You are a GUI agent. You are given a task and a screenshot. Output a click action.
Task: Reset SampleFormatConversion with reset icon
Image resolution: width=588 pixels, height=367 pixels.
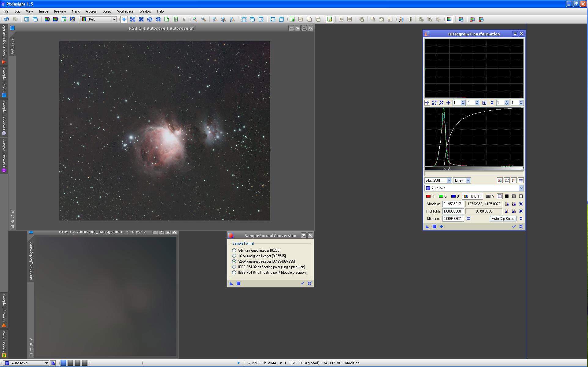[x=309, y=284]
